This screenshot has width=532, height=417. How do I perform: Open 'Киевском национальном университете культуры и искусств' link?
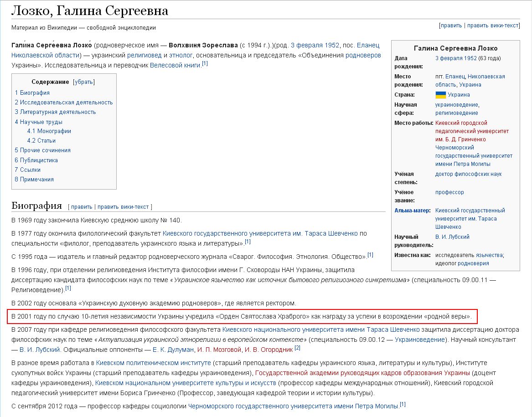tap(186, 383)
